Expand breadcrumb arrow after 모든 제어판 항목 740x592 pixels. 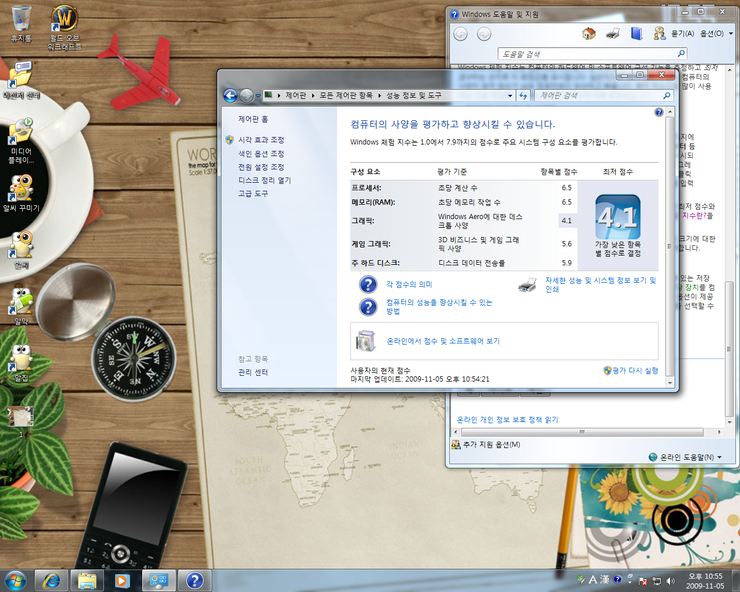point(379,95)
